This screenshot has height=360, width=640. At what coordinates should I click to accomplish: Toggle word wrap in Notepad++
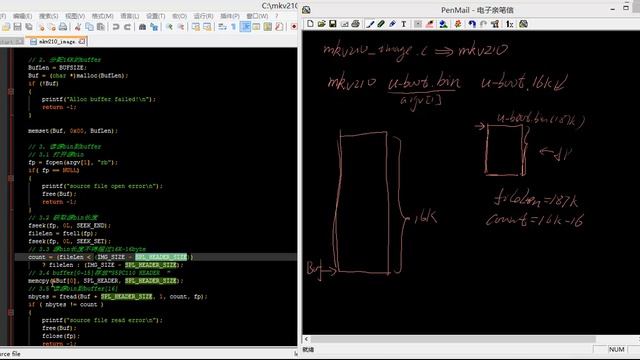[x=222, y=27]
